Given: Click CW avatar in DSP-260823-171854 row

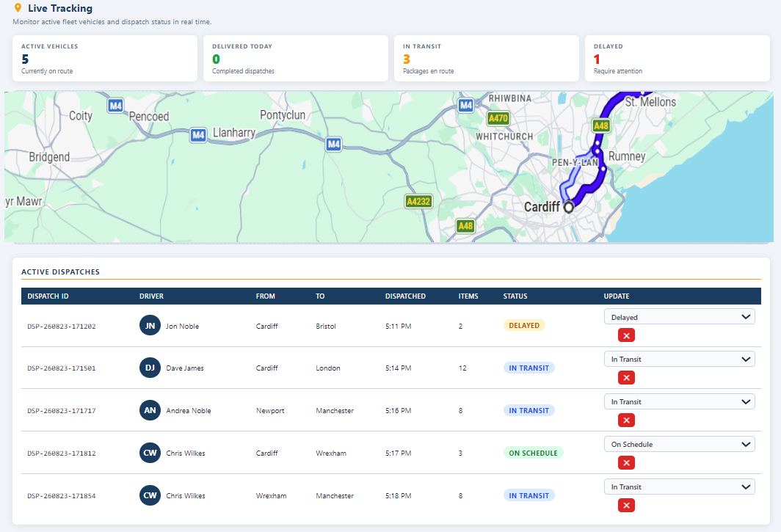Looking at the screenshot, I should tap(150, 495).
